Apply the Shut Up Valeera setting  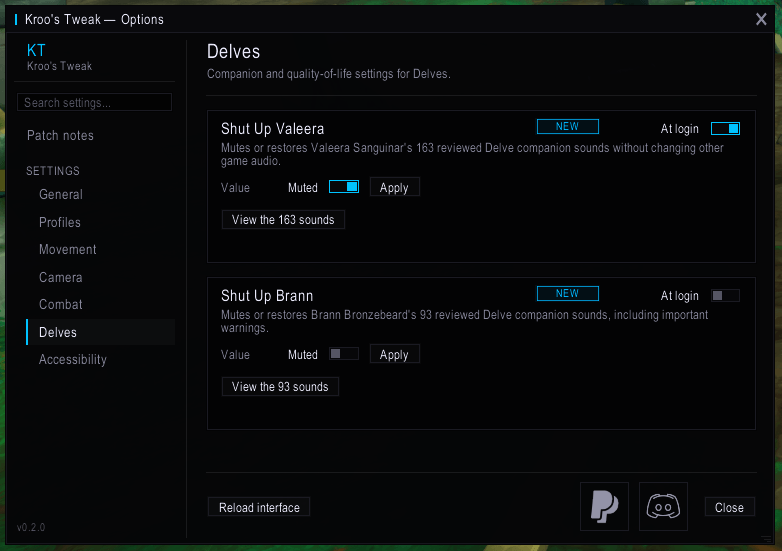pyautogui.click(x=394, y=187)
